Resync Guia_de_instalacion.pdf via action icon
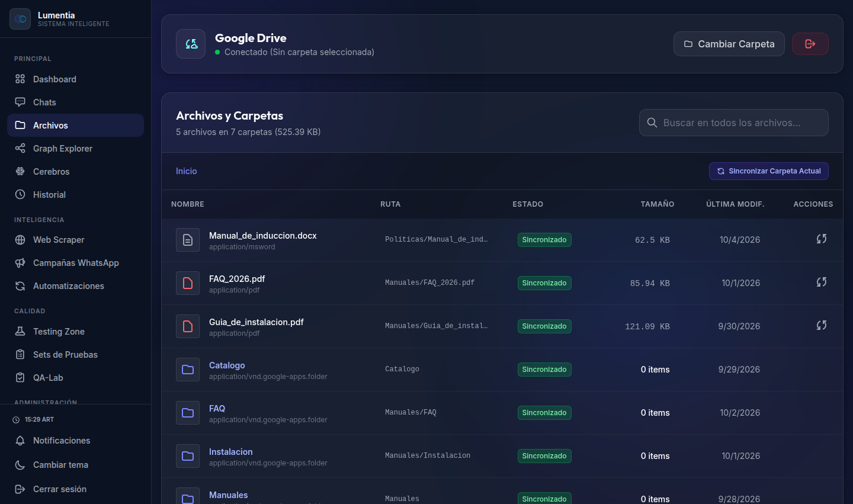The image size is (853, 504). tap(822, 325)
